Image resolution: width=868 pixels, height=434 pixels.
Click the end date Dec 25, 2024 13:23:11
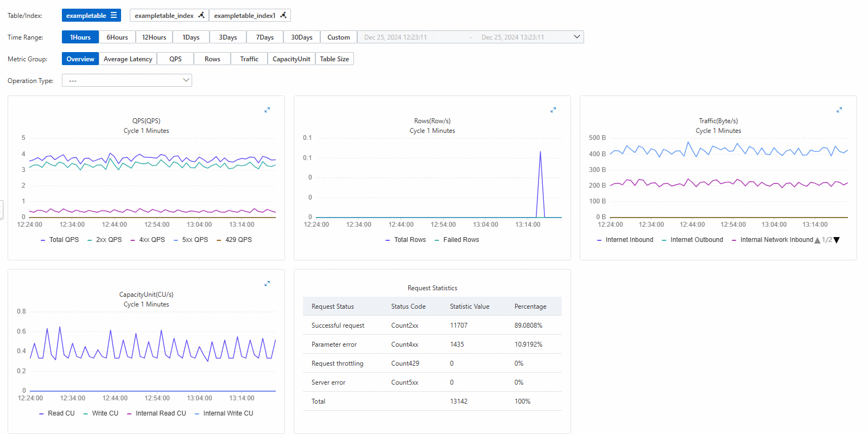point(512,37)
